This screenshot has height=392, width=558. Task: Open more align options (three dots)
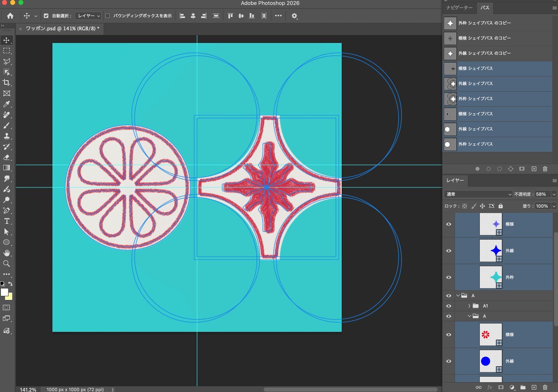(x=278, y=16)
